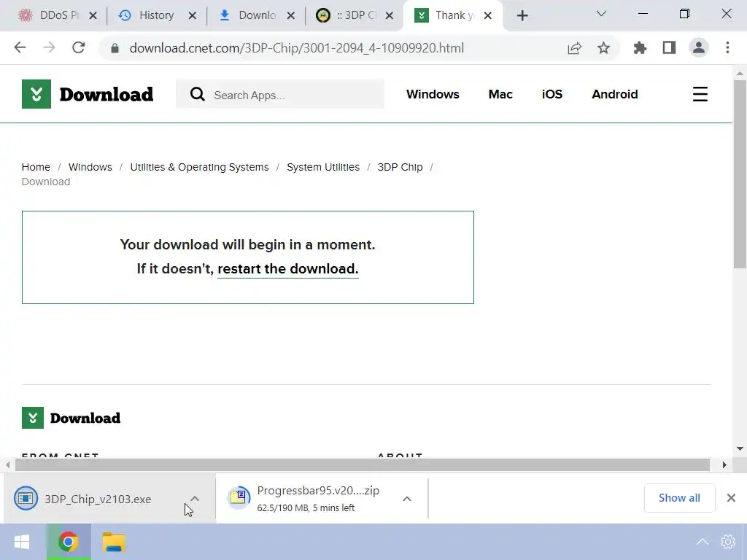Open the Chrome profile avatar
This screenshot has width=747, height=560.
[699, 47]
